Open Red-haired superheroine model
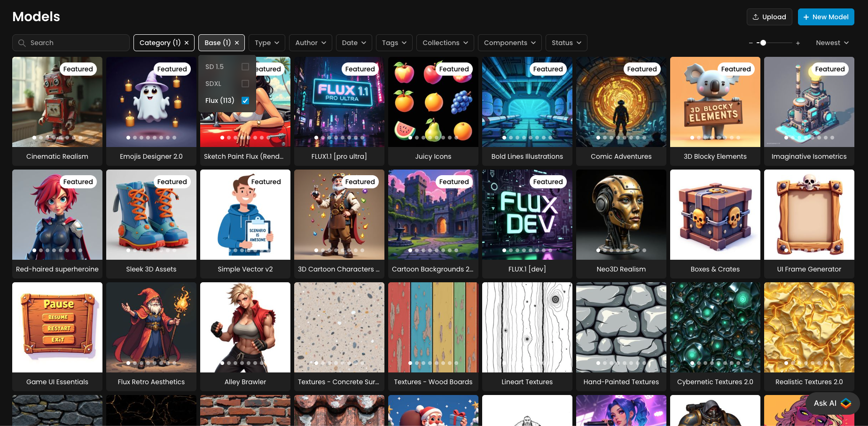This screenshot has height=426, width=868. click(x=57, y=224)
